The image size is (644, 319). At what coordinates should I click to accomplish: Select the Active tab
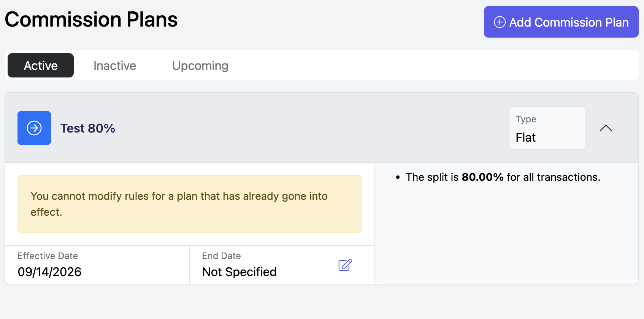(x=41, y=65)
